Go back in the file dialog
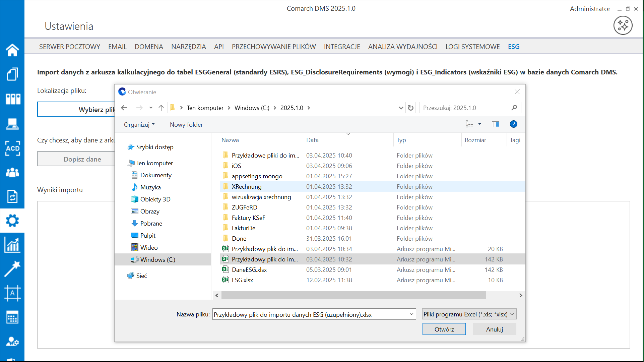The width and height of the screenshot is (644, 362). pos(124,108)
